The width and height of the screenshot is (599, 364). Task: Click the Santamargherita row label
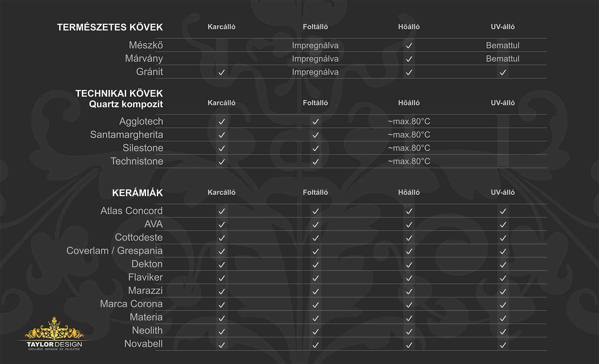(126, 135)
